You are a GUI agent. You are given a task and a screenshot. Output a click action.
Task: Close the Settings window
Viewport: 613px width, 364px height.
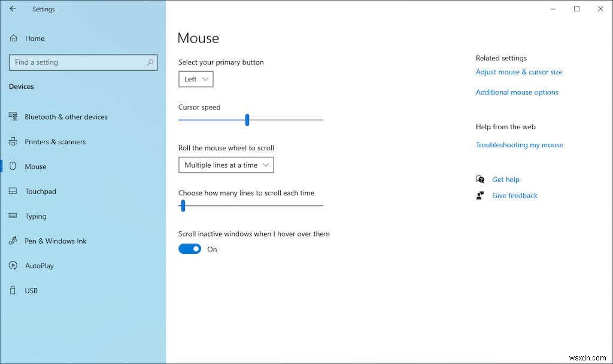pos(600,8)
